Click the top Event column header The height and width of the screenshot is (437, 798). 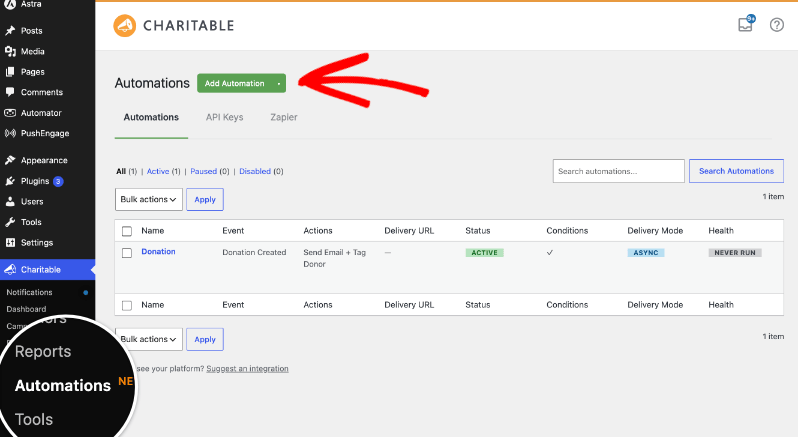pos(233,230)
